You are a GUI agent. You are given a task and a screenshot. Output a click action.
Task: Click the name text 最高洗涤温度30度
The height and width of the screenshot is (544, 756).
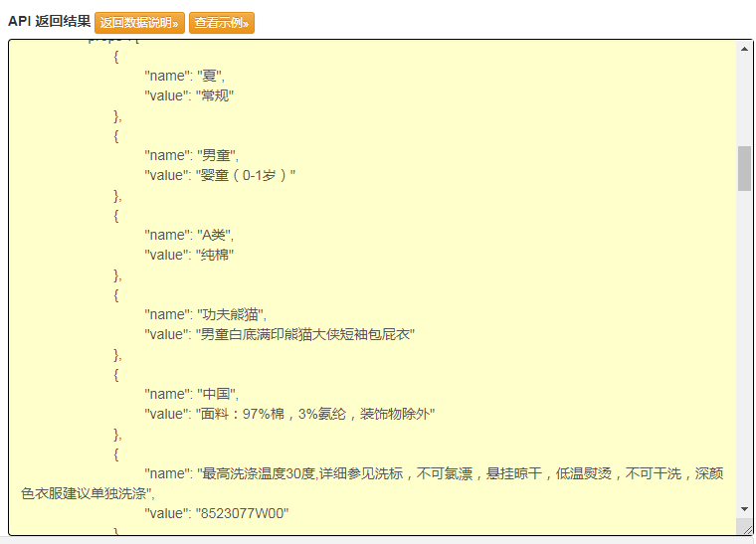[x=259, y=473]
